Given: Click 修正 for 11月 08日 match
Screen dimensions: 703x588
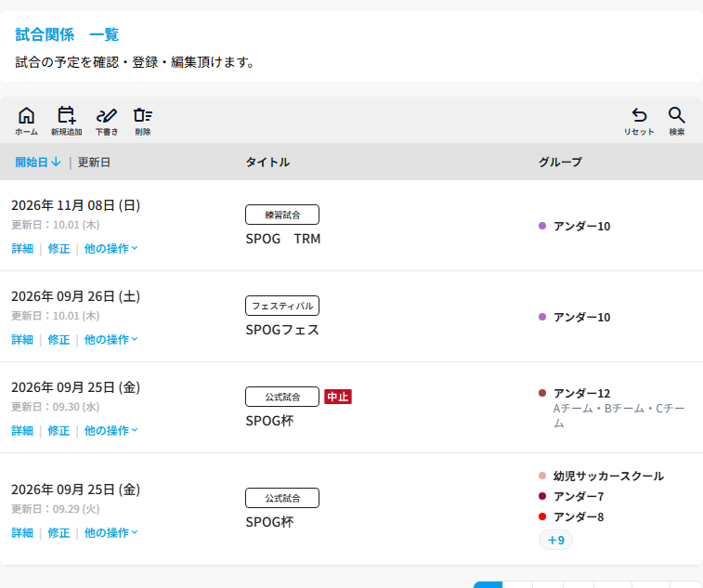Looking at the screenshot, I should coord(59,248).
